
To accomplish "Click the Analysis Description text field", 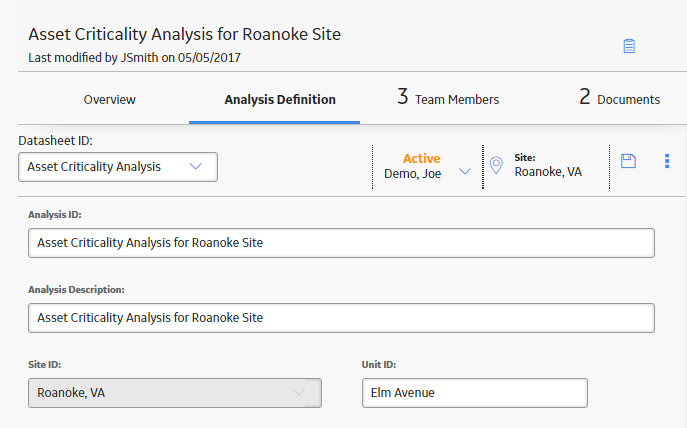I will [x=341, y=318].
